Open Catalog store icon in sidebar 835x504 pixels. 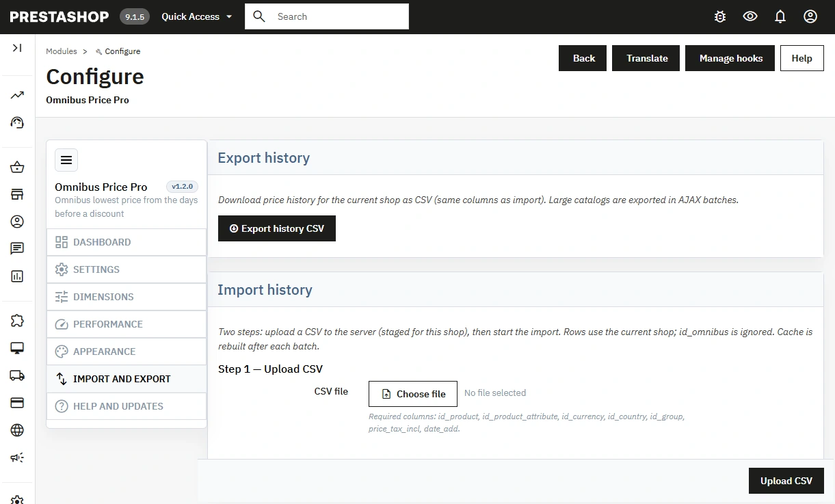(x=17, y=194)
